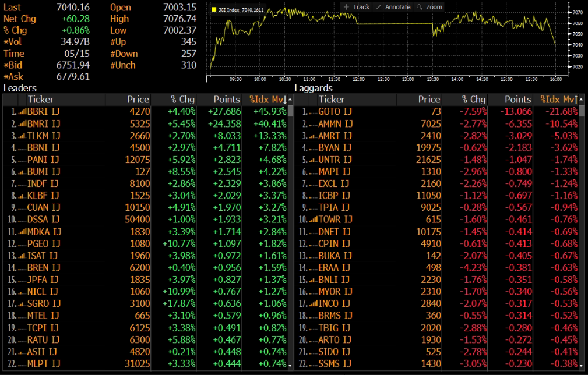Click the volume bars icon beside BBRI IJ
The image size is (588, 375).
point(23,112)
